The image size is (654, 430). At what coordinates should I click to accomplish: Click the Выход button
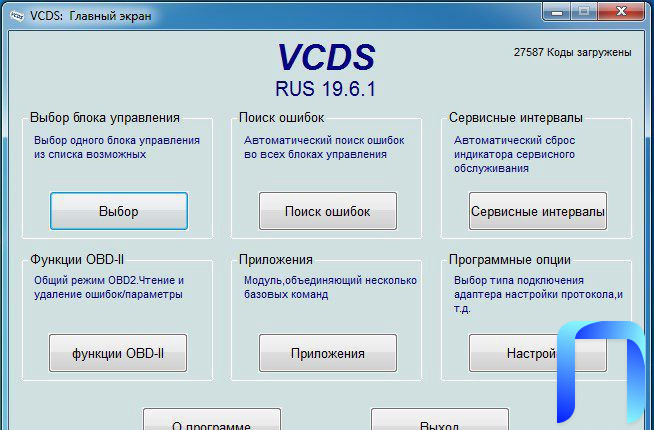(440, 420)
